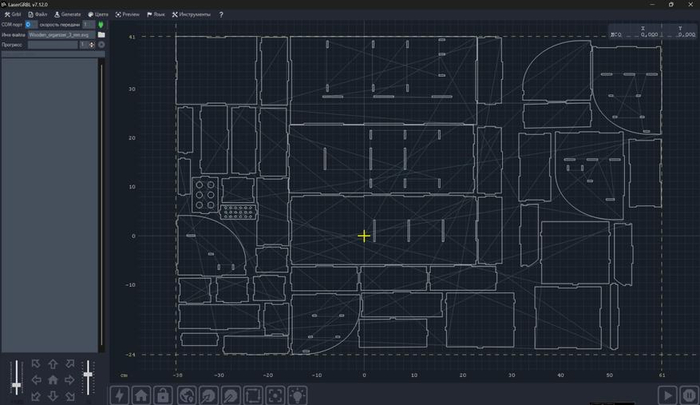The height and width of the screenshot is (405, 700).
Task: Click the lightning bolt reset icon
Action: coord(119,395)
